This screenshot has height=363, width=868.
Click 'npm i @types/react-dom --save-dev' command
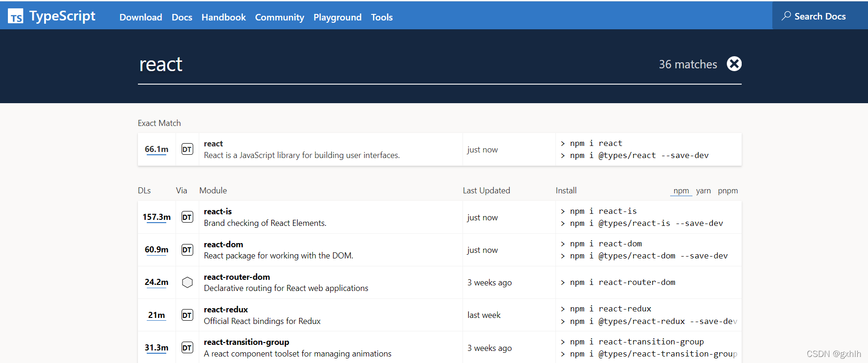649,256
